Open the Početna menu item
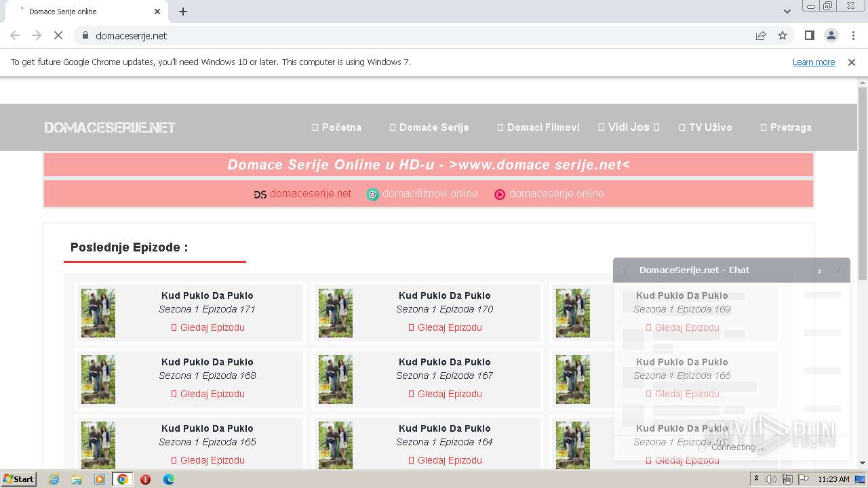This screenshot has height=488, width=868. [336, 127]
